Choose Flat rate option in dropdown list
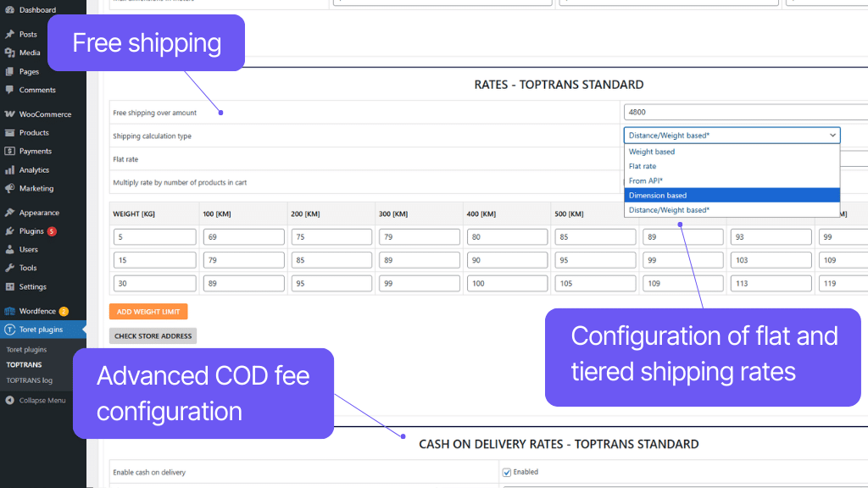 732,166
